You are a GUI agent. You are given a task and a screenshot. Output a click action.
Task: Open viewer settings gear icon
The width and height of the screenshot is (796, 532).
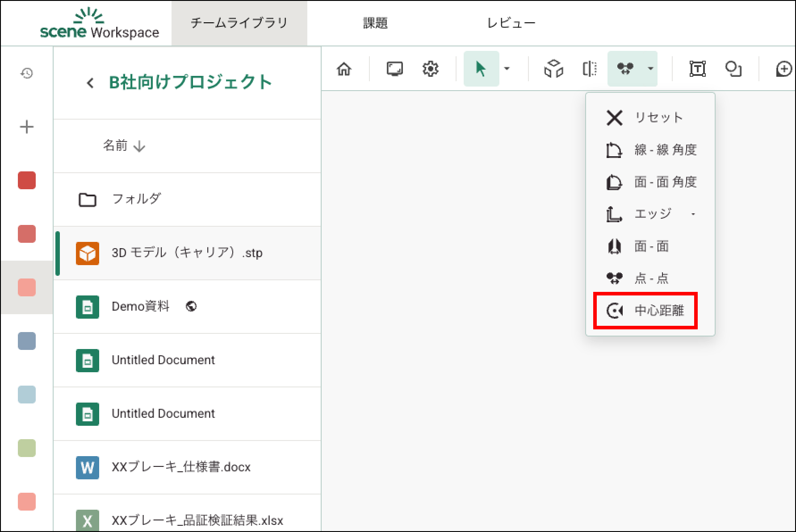(x=430, y=69)
